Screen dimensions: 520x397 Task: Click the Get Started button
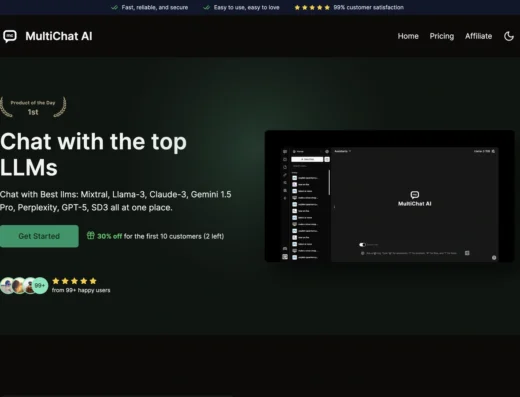pyautogui.click(x=39, y=236)
